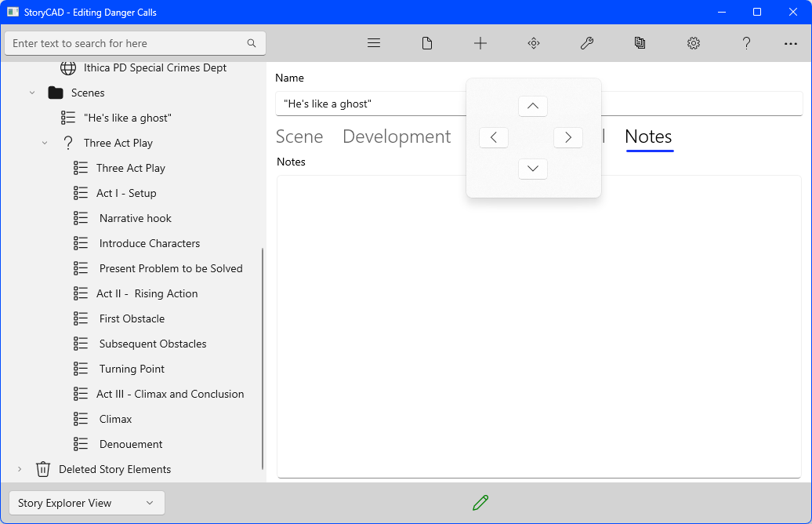Open the three-dots More options menu
812x524 pixels.
point(791,43)
